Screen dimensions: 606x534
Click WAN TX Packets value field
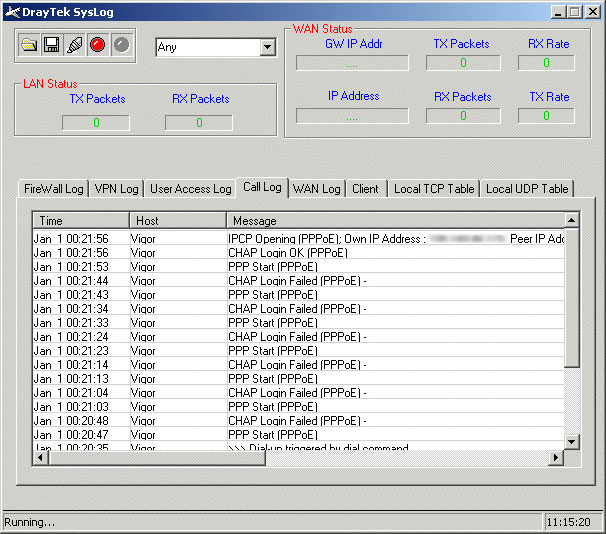(x=463, y=63)
